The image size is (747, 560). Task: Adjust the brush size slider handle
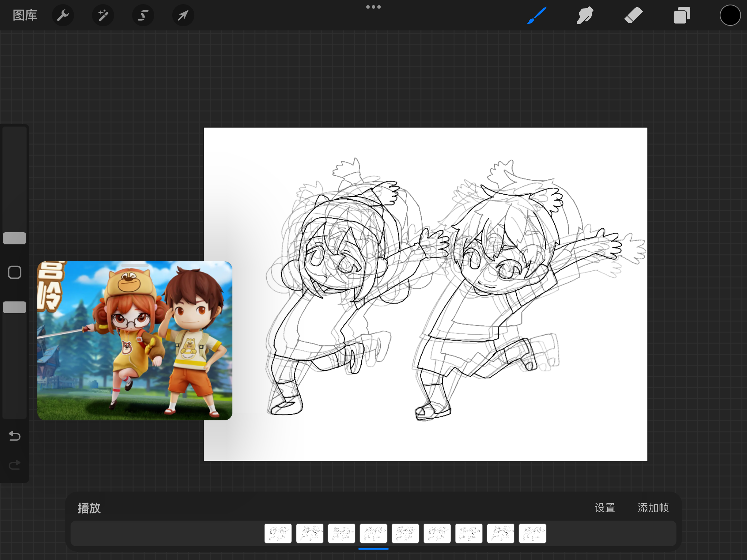pos(15,238)
